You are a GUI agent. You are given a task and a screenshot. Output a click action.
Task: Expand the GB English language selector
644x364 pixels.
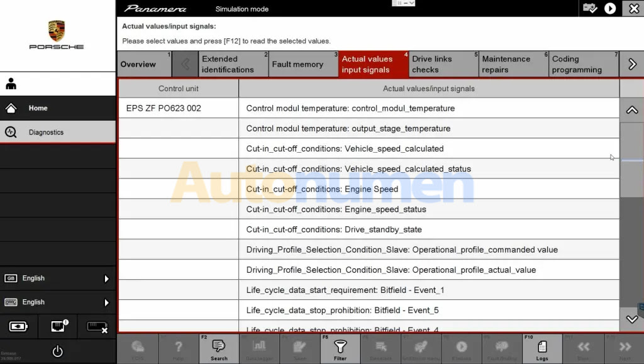coord(57,279)
